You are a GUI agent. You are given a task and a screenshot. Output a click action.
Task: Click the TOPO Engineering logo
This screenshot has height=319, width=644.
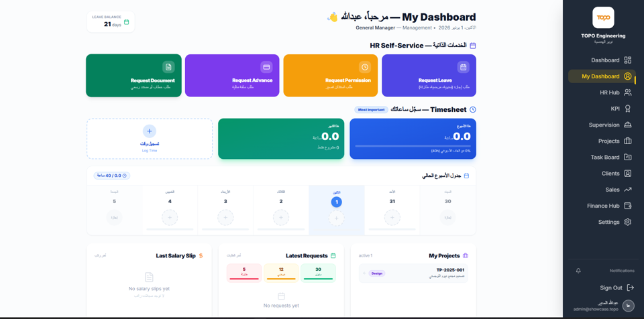(x=603, y=17)
